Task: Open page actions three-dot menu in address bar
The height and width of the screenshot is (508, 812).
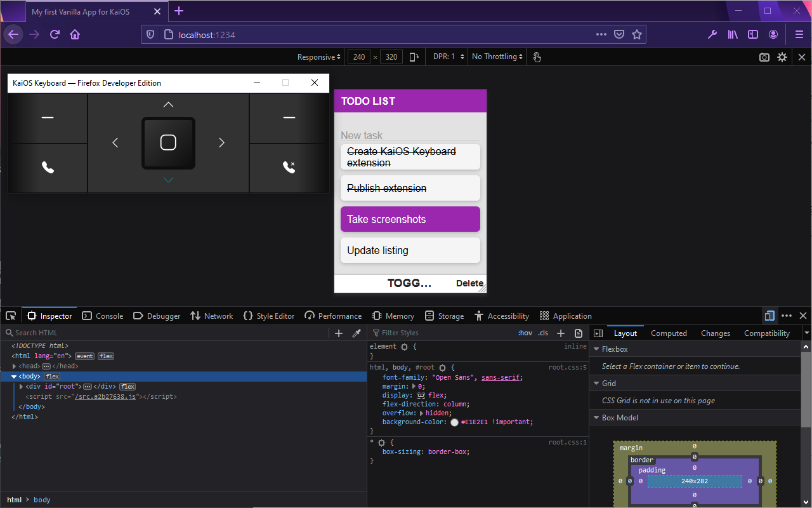Action: click(x=601, y=34)
